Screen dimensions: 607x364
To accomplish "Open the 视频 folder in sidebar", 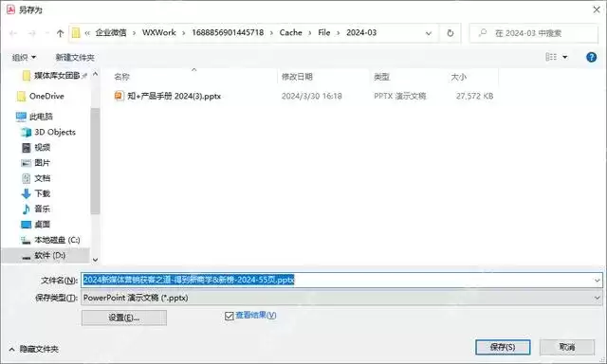I will point(35,147).
